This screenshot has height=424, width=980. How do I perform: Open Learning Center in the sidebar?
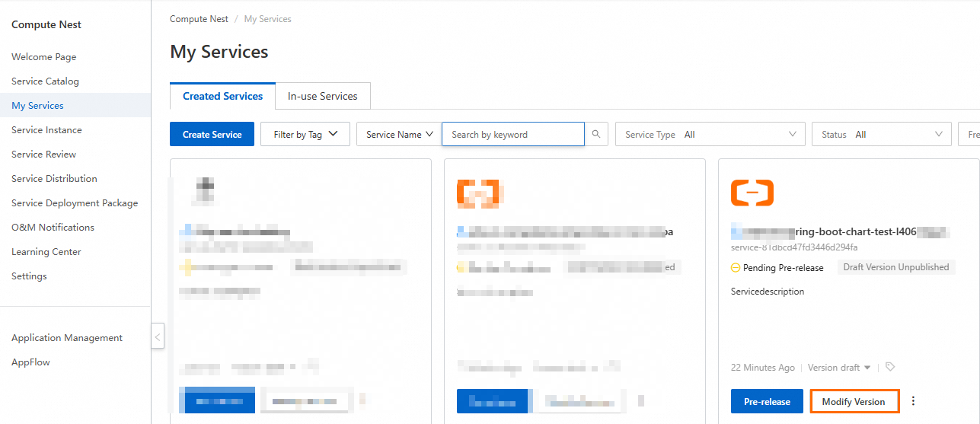[x=46, y=251]
